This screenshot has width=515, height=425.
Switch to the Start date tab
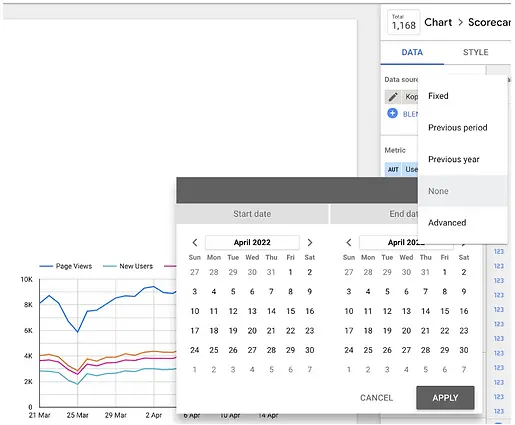click(252, 214)
